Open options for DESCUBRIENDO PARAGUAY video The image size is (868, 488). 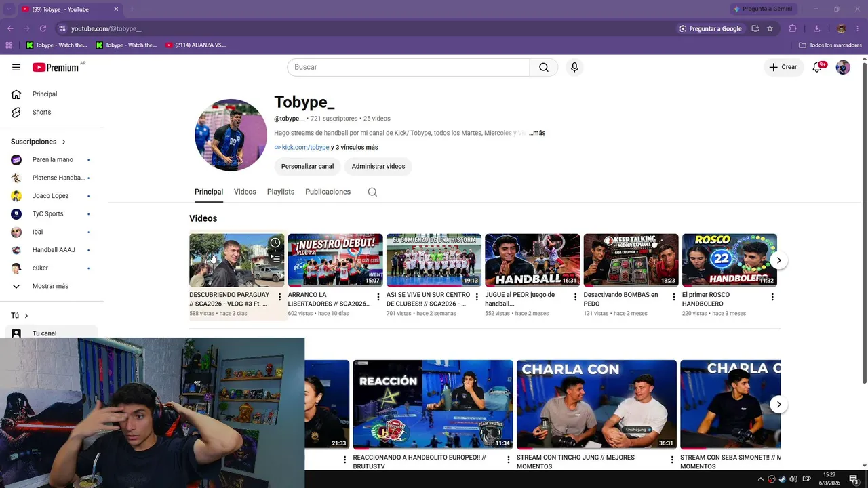pos(279,297)
